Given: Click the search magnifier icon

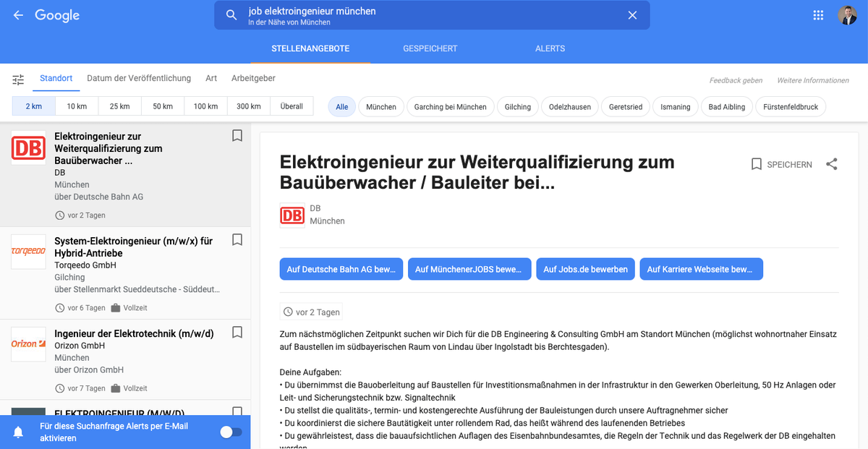Looking at the screenshot, I should [231, 15].
